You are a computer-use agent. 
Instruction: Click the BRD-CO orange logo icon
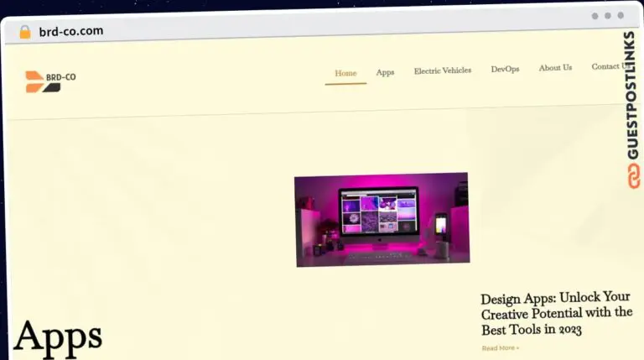click(x=36, y=81)
